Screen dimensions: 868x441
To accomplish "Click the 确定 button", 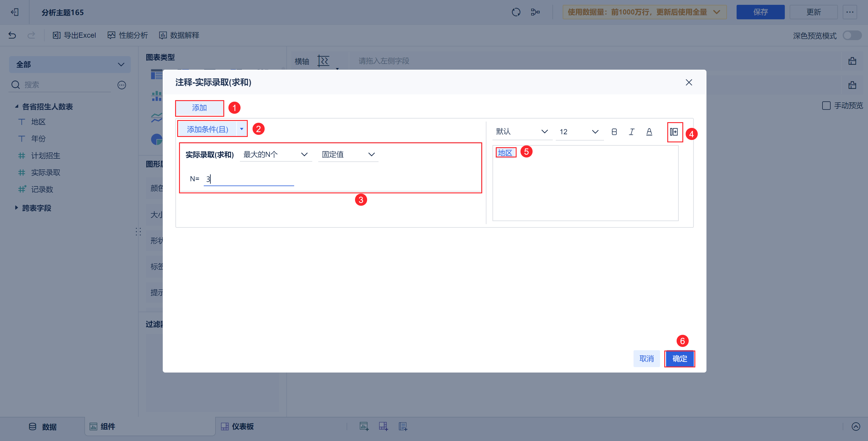I will 679,358.
